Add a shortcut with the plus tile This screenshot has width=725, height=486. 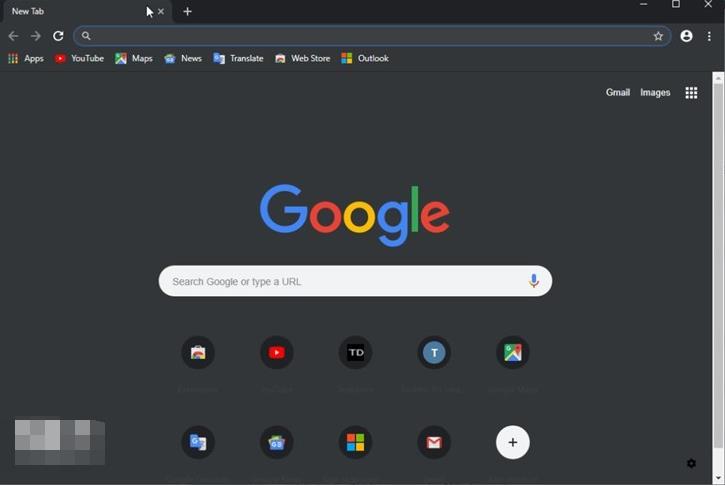[x=512, y=442]
